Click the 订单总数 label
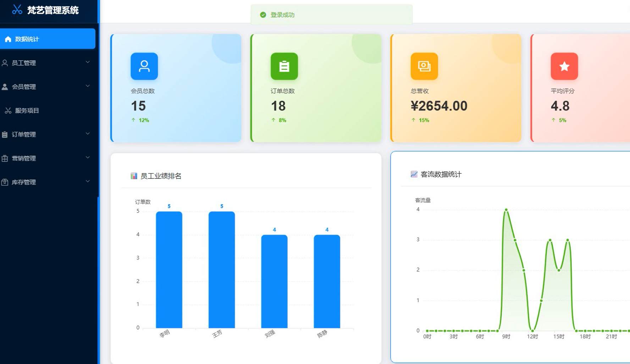 pos(283,91)
